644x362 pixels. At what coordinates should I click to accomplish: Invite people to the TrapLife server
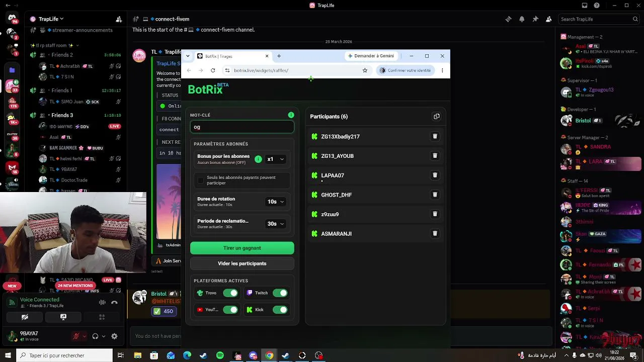119,19
